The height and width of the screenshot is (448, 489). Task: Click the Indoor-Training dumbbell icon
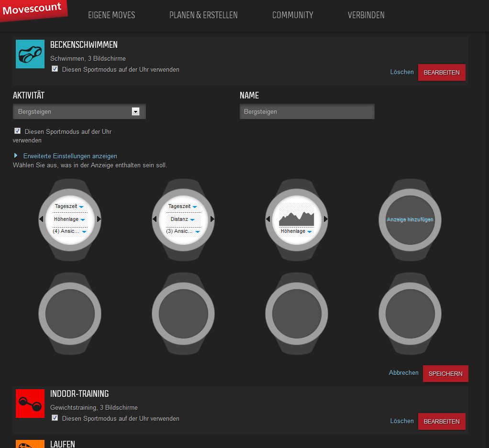pos(30,403)
